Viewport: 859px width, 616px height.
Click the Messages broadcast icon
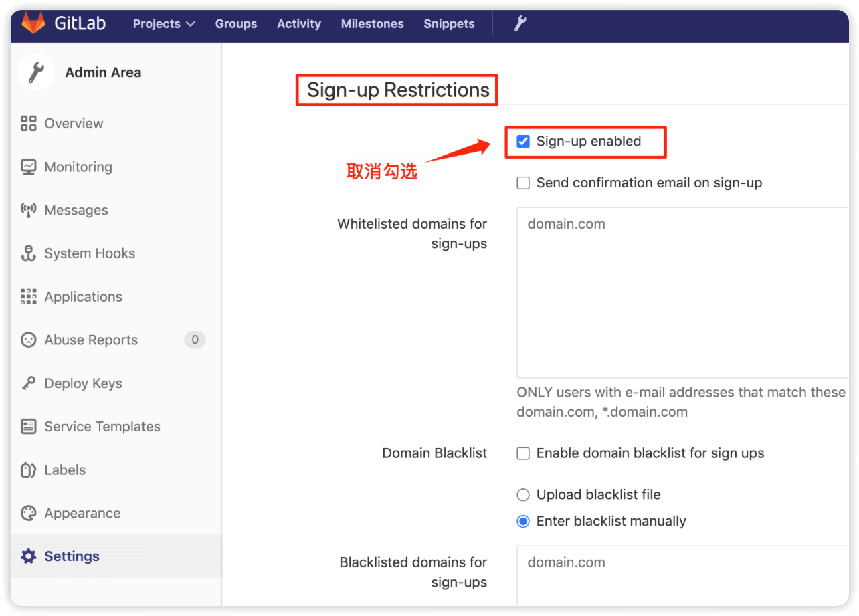(28, 210)
